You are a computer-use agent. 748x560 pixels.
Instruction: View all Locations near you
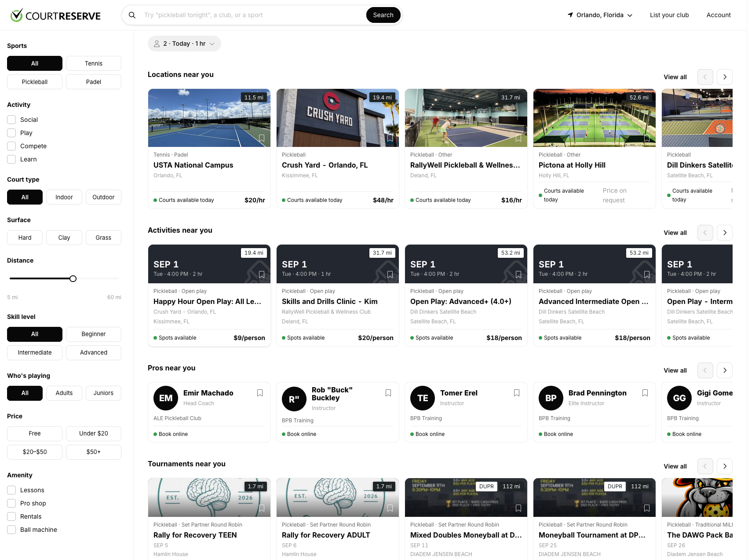point(675,77)
